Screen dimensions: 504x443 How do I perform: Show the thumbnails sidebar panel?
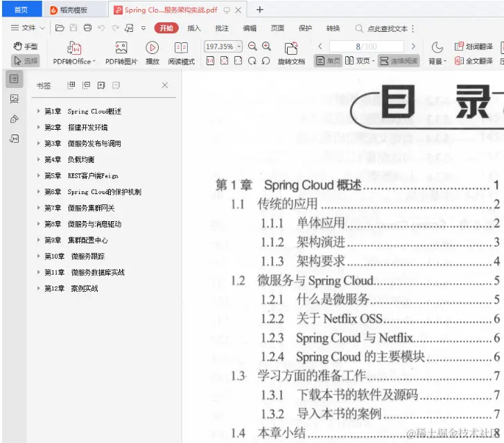[14, 98]
